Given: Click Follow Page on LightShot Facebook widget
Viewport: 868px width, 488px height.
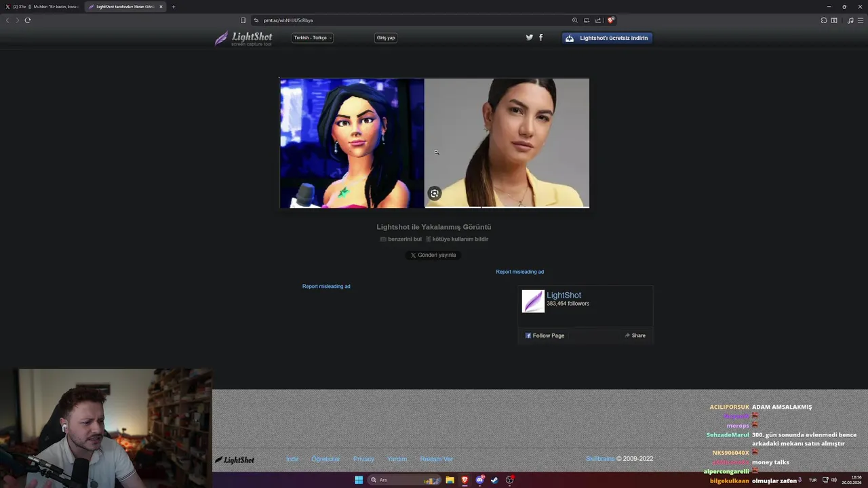Looking at the screenshot, I should pyautogui.click(x=545, y=335).
